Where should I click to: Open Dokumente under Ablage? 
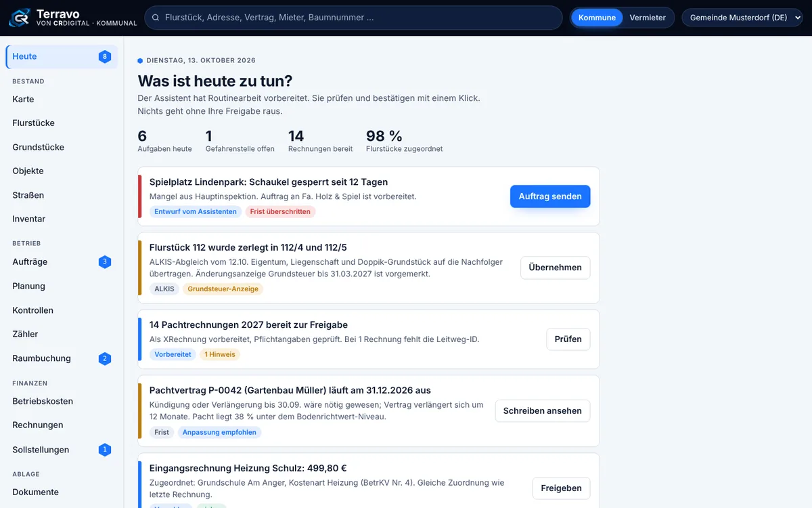(x=62, y=492)
